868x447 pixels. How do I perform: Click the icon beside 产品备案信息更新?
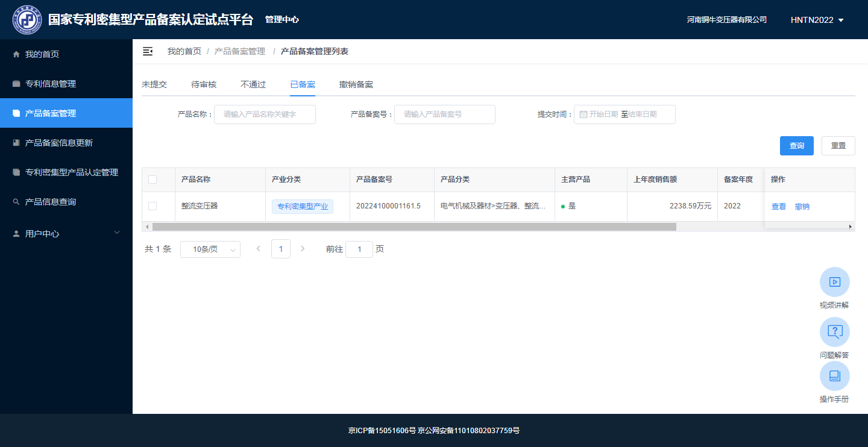coord(16,143)
